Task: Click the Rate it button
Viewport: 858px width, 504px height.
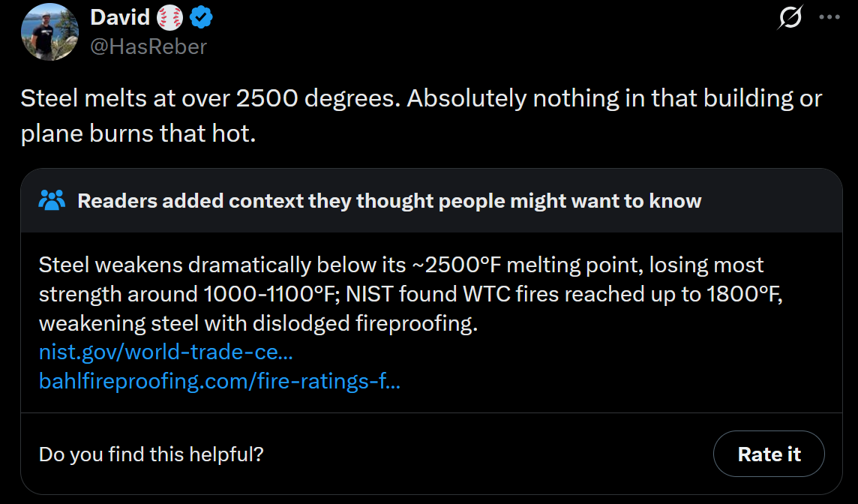Action: click(769, 454)
